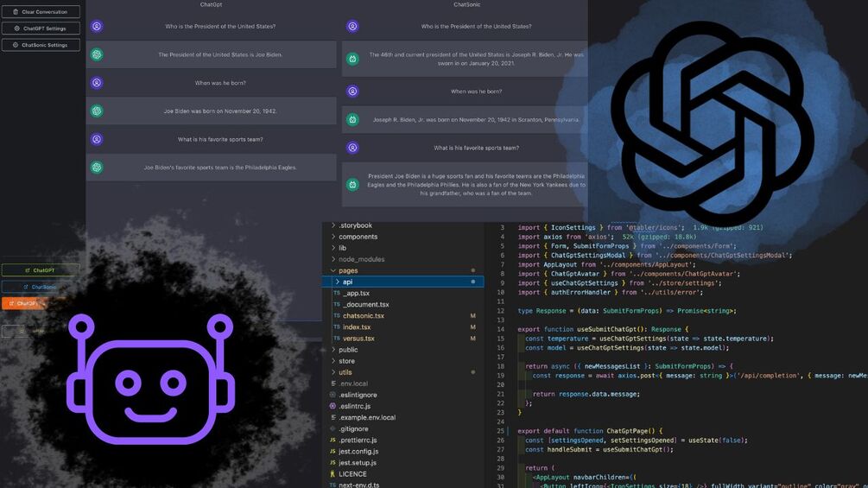Screen dimensions: 868x488
Task: Click ChatSonic bot avatar beside 'huge sports fan' reply
Action: 352,185
